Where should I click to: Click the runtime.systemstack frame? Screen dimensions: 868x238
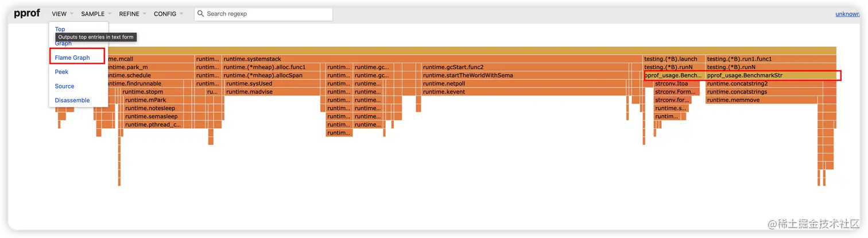click(x=432, y=59)
